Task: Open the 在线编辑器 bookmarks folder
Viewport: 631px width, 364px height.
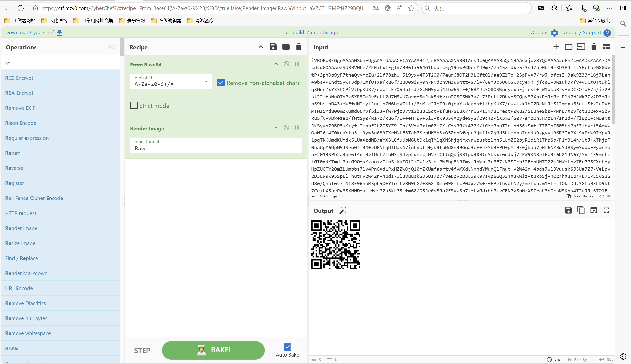Action: 166,20
